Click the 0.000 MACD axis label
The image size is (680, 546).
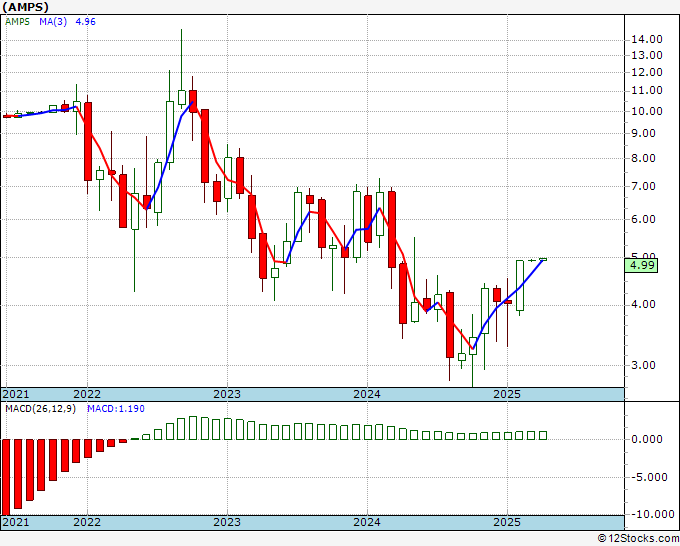[x=647, y=440]
